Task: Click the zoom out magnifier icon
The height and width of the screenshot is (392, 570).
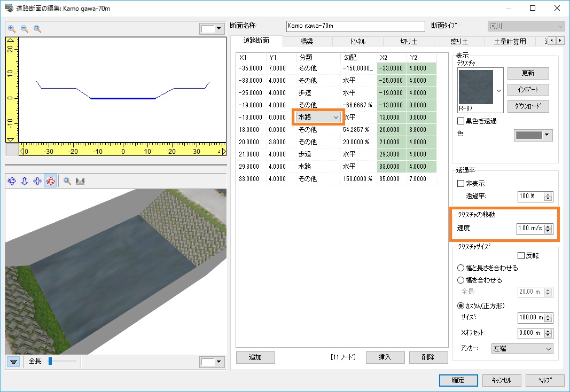Action: [25, 29]
